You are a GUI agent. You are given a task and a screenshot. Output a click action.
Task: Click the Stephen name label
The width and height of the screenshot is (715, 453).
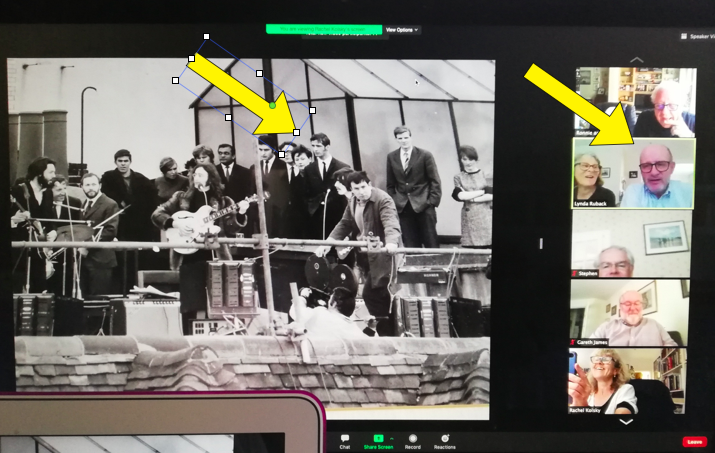(x=587, y=273)
